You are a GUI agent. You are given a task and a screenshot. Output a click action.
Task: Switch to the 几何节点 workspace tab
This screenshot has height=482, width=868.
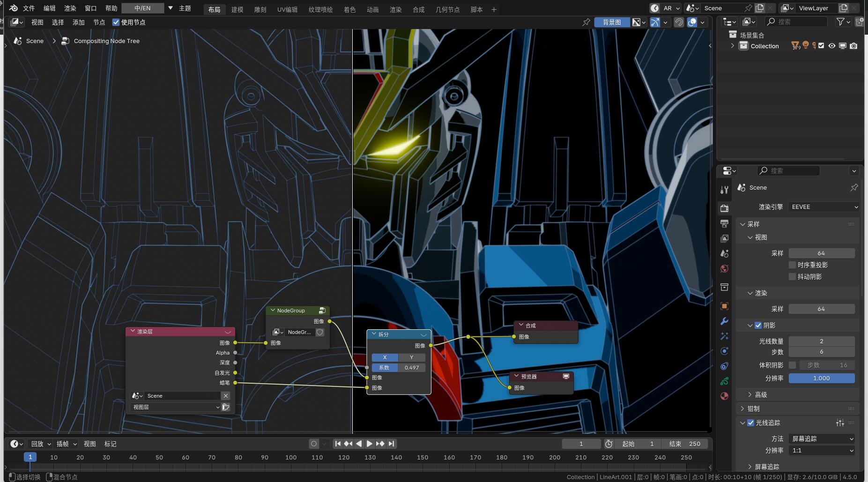click(447, 9)
